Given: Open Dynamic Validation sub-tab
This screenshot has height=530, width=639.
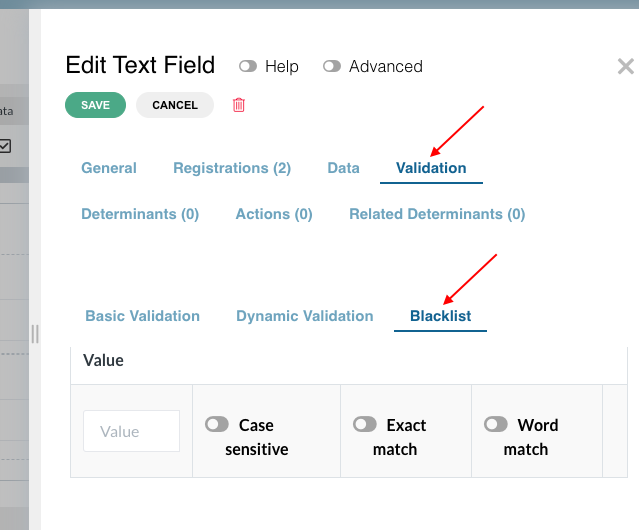Looking at the screenshot, I should pyautogui.click(x=305, y=316).
